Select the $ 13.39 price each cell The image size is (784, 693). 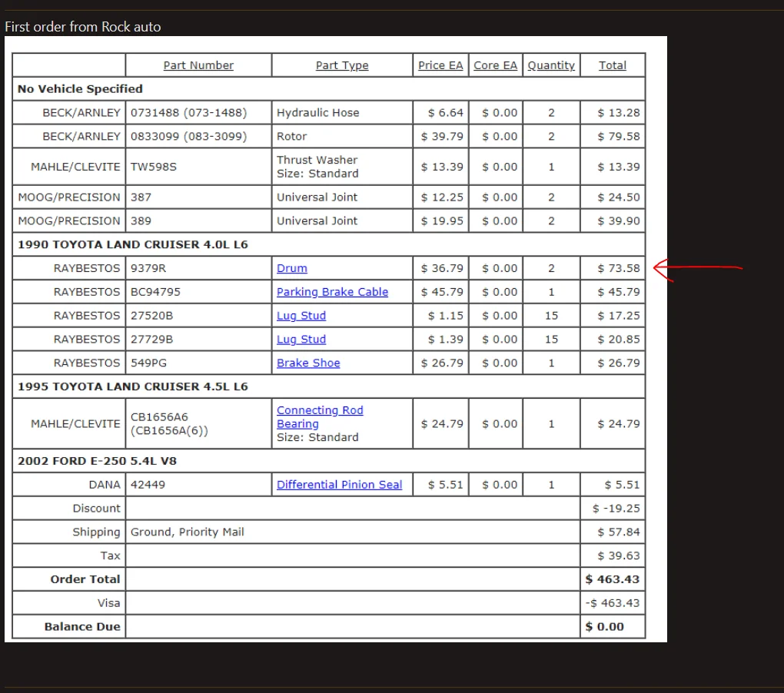pyautogui.click(x=442, y=167)
